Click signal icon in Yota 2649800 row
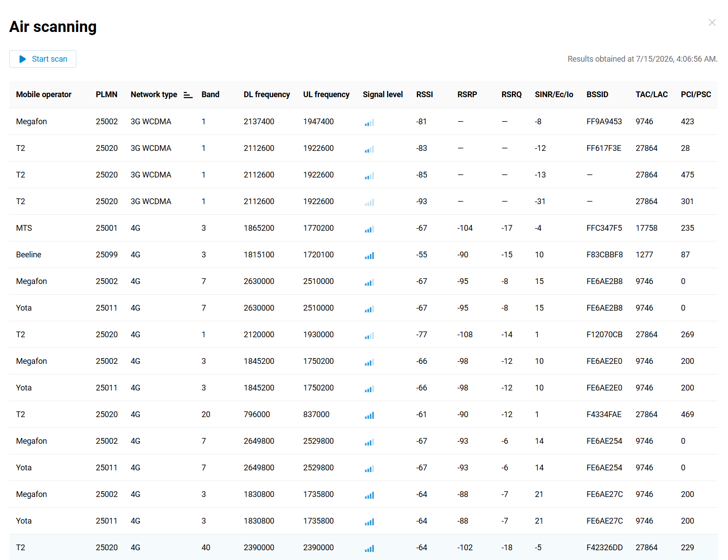This screenshot has height=560, width=728. 369,468
